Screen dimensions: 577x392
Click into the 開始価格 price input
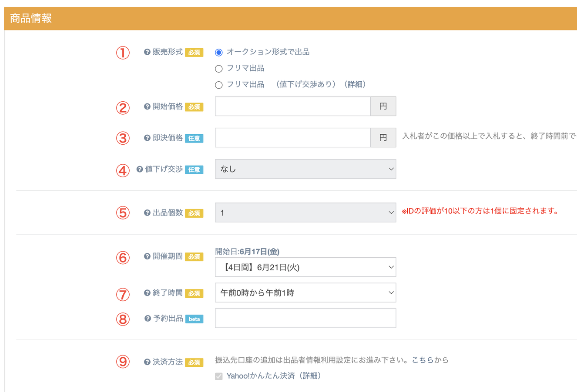click(x=292, y=106)
